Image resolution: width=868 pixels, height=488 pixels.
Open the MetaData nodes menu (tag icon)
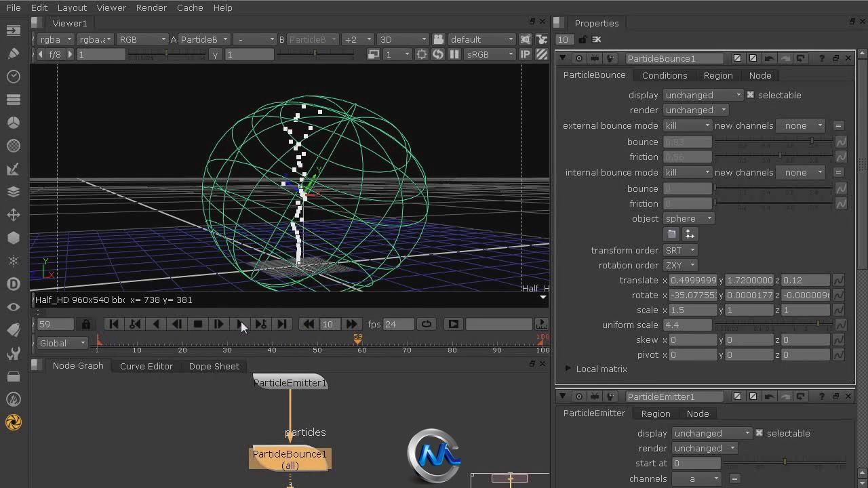point(14,330)
